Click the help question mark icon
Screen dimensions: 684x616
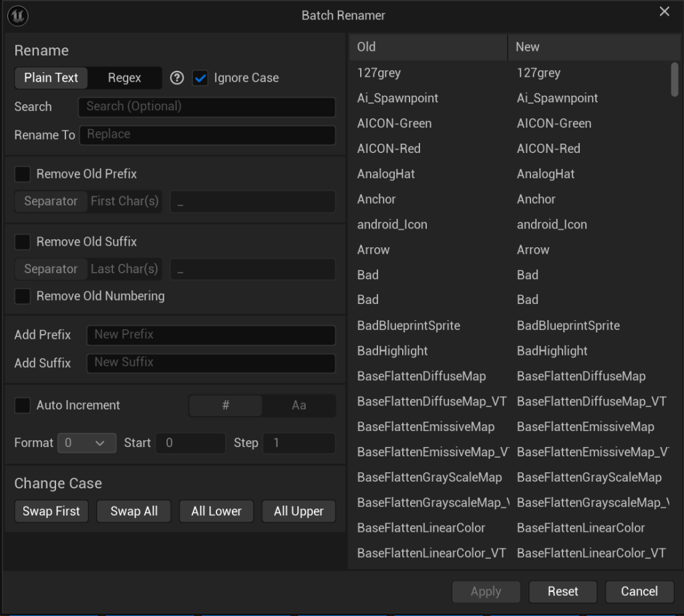(176, 78)
